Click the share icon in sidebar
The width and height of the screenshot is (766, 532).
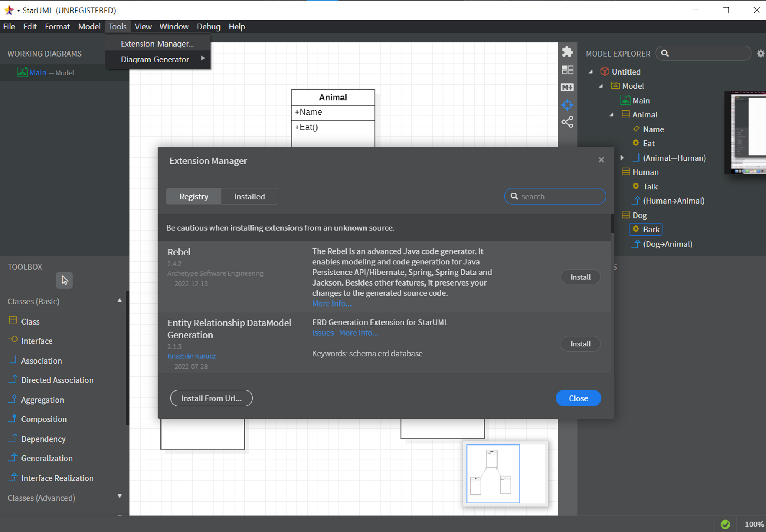point(567,122)
